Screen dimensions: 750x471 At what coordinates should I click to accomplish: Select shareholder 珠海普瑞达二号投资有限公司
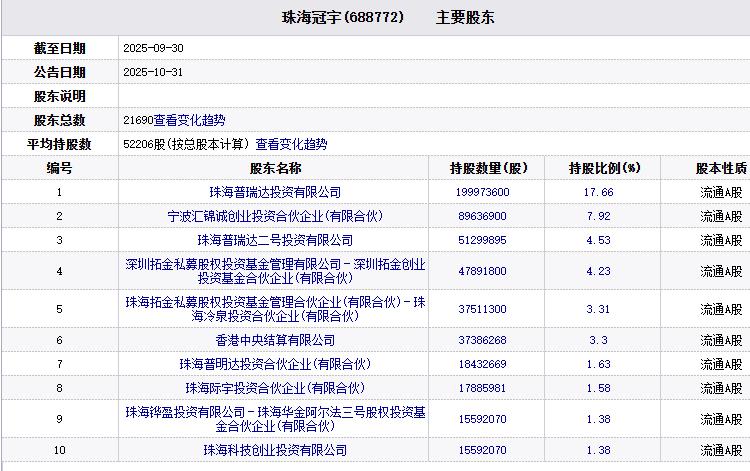point(275,240)
